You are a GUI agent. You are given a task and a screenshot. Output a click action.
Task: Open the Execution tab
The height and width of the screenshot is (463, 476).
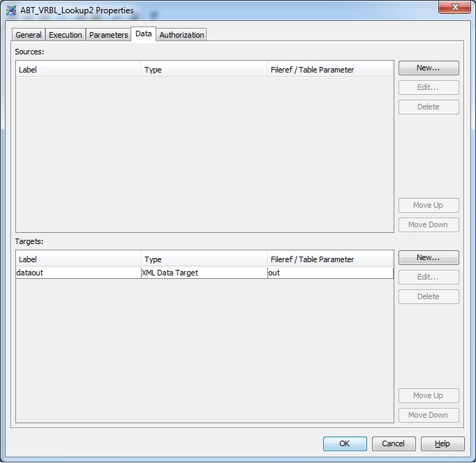tap(66, 35)
